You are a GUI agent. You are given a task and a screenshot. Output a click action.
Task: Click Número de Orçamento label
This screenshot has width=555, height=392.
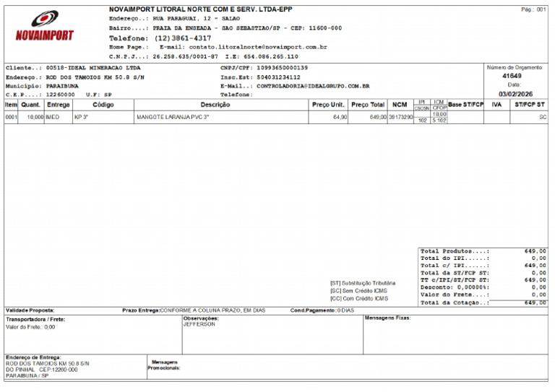pyautogui.click(x=515, y=67)
